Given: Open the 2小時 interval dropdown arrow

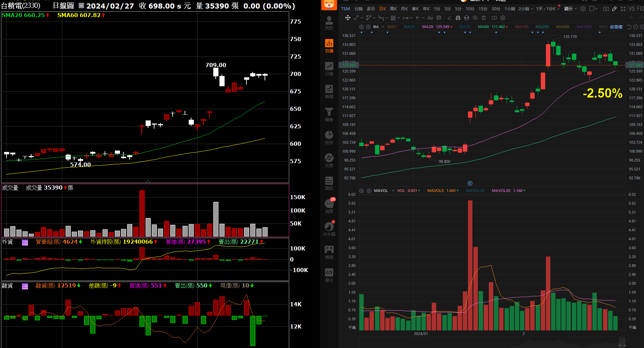Looking at the screenshot, I should click(532, 9).
